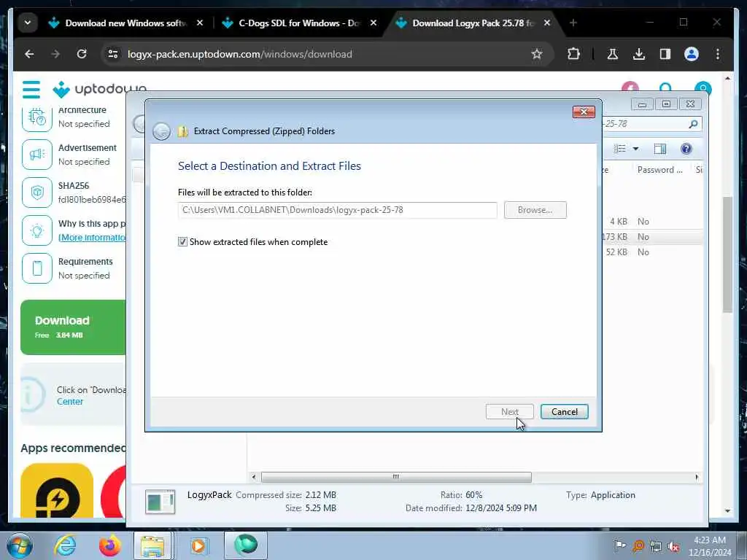Screen dimensions: 747x560
Task: Click the Uptodown logo
Action: pyautogui.click(x=99, y=89)
